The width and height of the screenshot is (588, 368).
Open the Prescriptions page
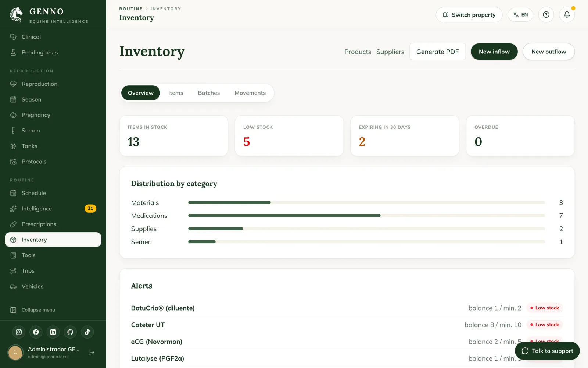[53, 224]
